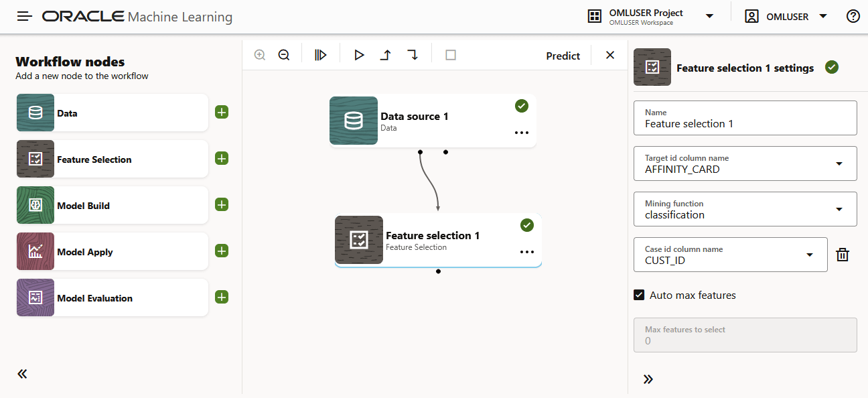Click the Model Build workflow node card
Image resolution: width=868 pixels, height=398 pixels.
pyautogui.click(x=113, y=205)
